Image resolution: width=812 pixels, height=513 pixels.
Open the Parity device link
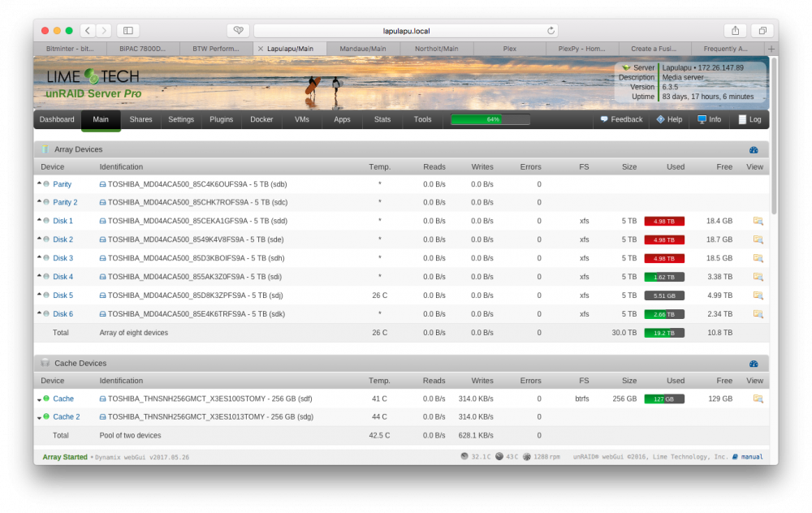(63, 184)
